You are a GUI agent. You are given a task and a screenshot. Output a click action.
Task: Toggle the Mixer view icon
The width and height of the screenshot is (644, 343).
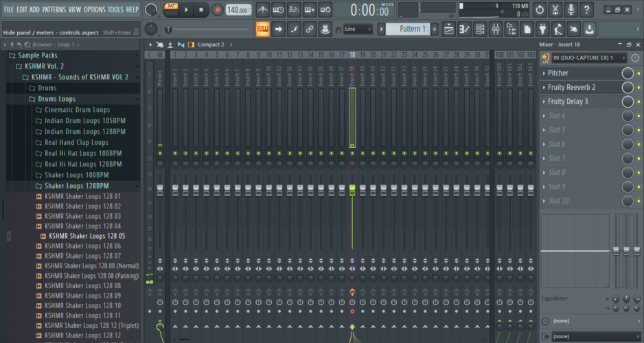coord(496,29)
